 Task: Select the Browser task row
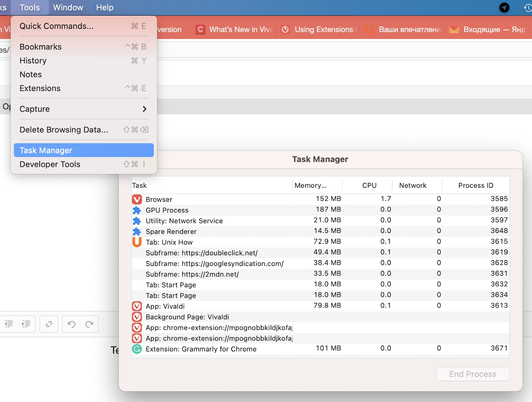[x=321, y=199]
